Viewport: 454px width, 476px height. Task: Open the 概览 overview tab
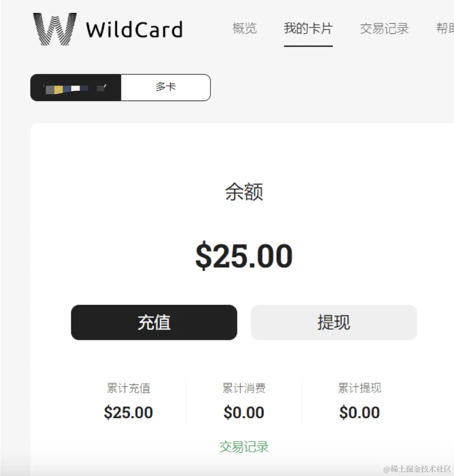[244, 28]
